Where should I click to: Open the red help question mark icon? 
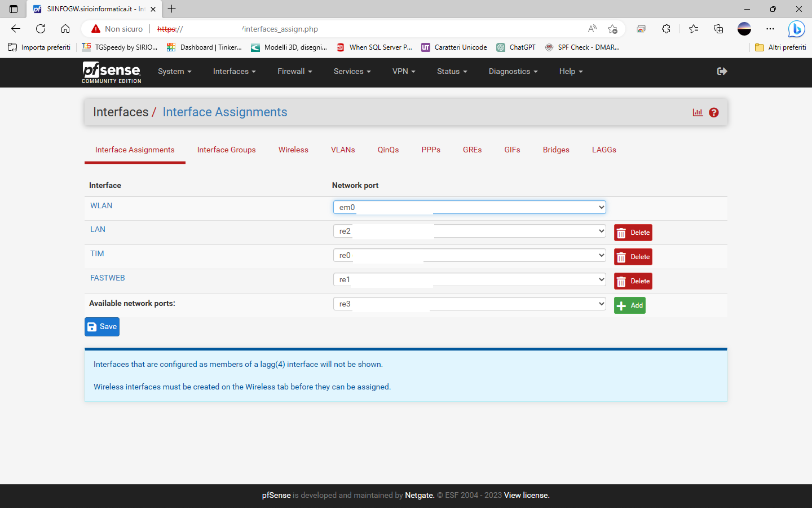point(714,112)
